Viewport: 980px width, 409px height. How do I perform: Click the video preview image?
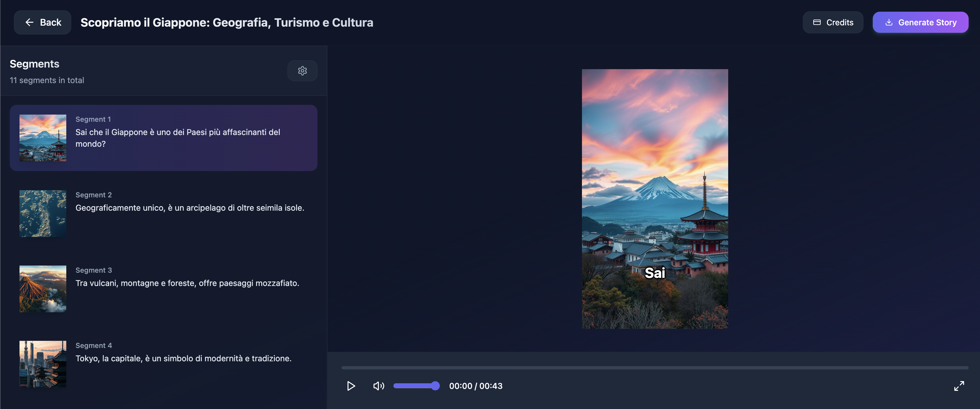(x=654, y=198)
